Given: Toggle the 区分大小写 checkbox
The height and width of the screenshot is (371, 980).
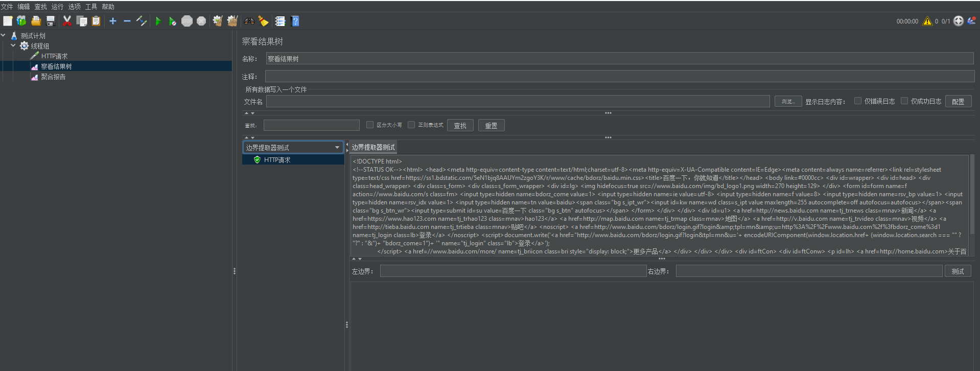Looking at the screenshot, I should (x=370, y=125).
